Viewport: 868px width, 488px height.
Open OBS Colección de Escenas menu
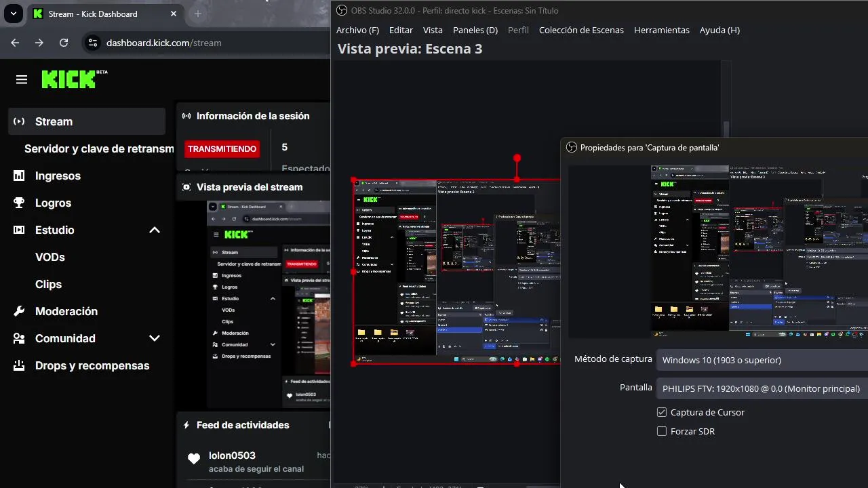581,30
